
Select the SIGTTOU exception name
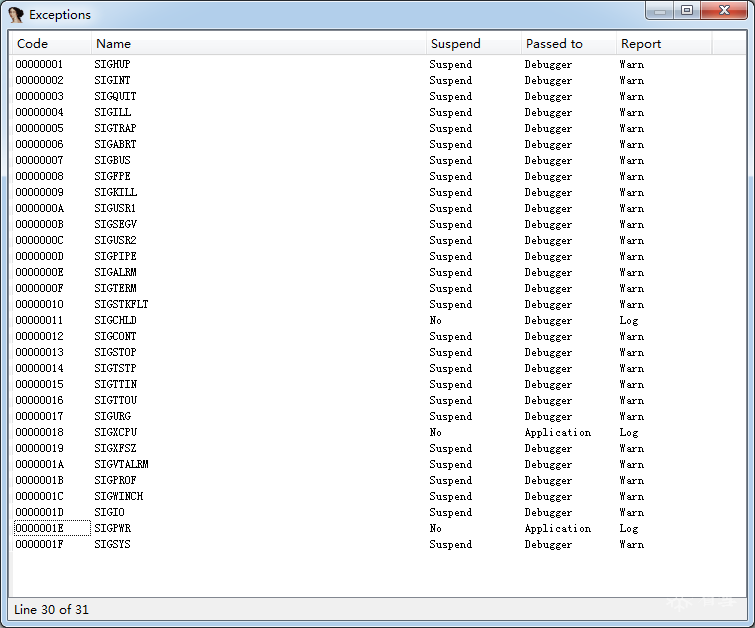pyautogui.click(x=116, y=400)
